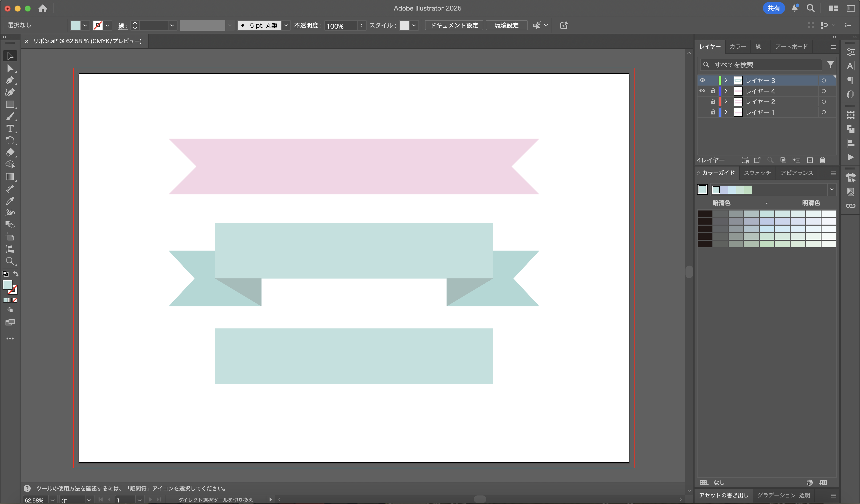Toggle visibility of レイヤー 4

(702, 91)
